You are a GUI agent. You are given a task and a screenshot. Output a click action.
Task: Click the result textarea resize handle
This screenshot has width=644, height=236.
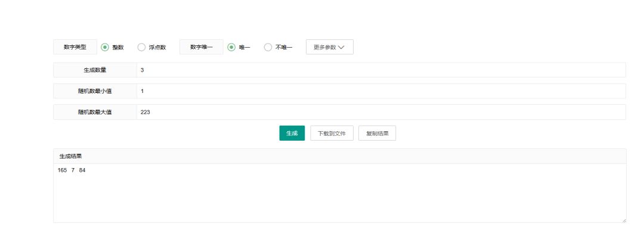pyautogui.click(x=624, y=221)
